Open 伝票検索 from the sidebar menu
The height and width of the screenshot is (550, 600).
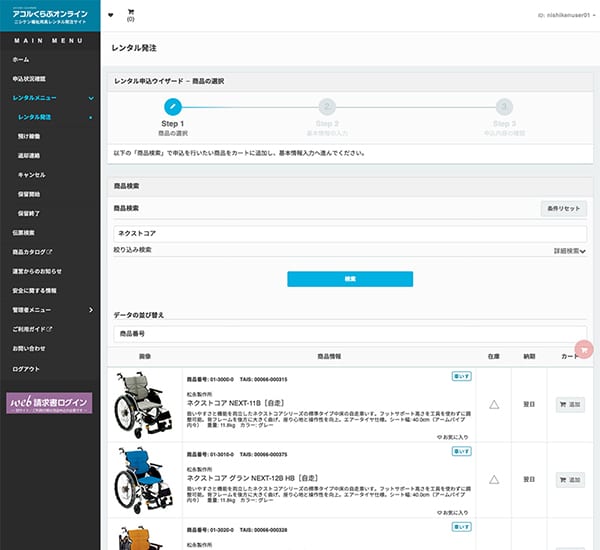pos(24,232)
